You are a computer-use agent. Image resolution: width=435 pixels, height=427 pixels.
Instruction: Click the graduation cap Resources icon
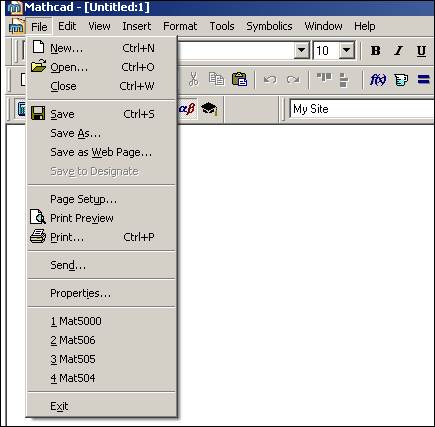(209, 109)
